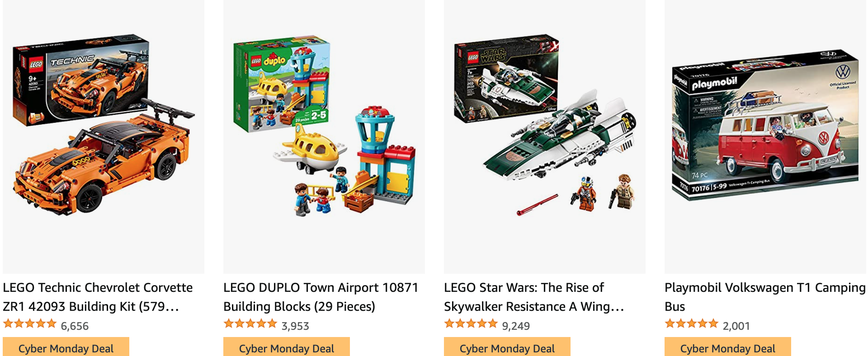
Task: Click the LEGO Technic Chevrolet Corvette ZR1 title
Action: (98, 297)
